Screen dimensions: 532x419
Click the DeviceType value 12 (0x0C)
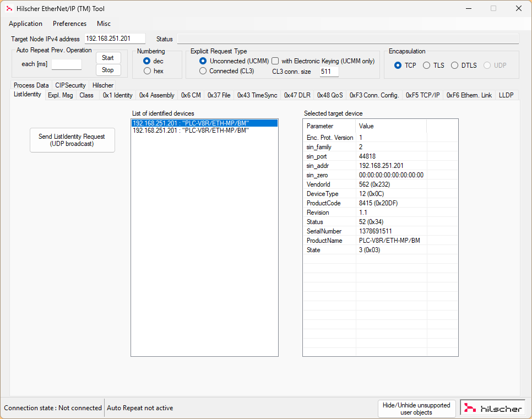(x=372, y=194)
